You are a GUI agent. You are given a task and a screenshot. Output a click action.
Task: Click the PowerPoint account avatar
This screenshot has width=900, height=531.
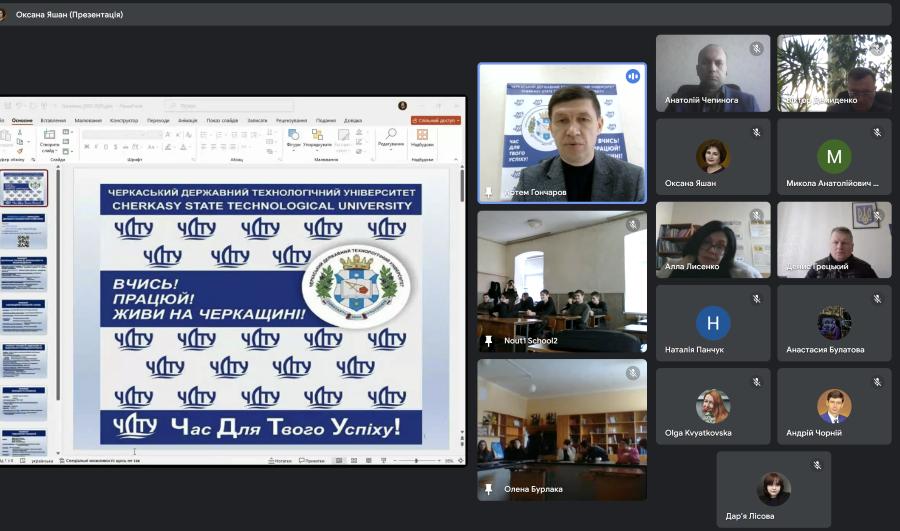402,106
